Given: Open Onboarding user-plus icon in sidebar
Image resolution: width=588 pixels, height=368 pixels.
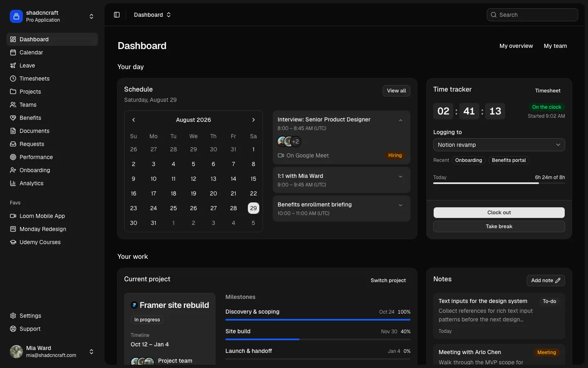Looking at the screenshot, I should click(x=13, y=170).
